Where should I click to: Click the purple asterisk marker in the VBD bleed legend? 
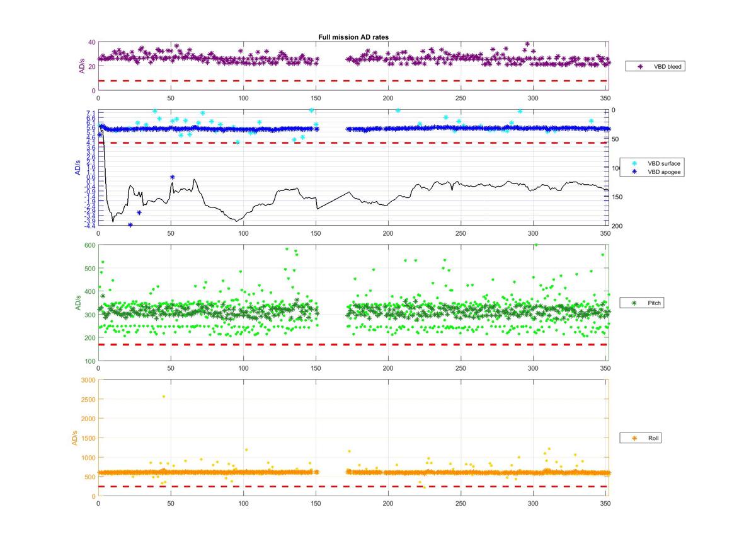click(641, 66)
